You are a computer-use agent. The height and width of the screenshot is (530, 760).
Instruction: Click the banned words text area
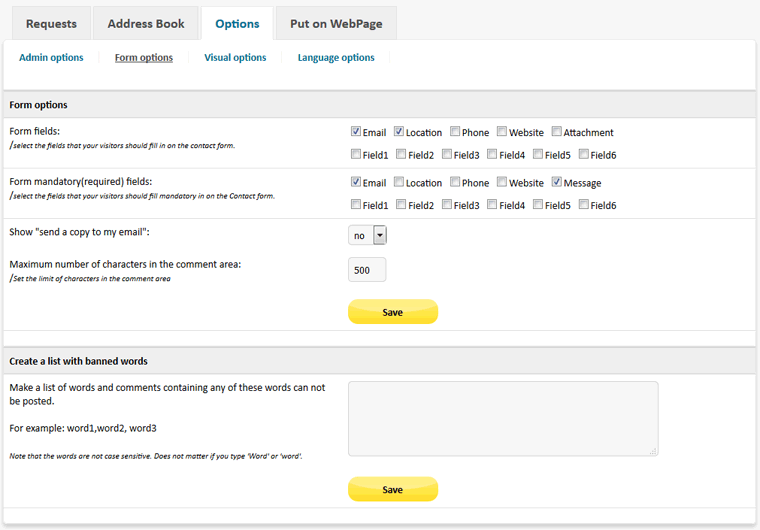click(503, 418)
